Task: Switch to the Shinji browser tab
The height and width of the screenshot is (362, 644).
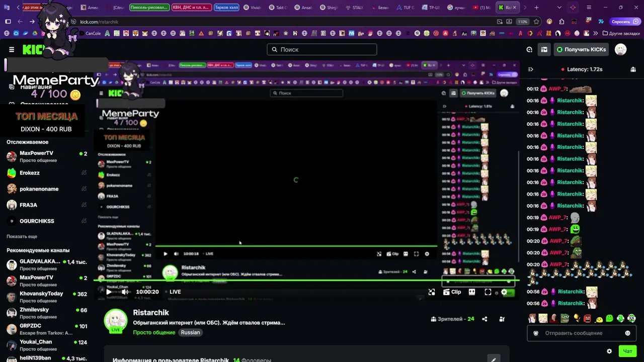Action: click(x=329, y=8)
